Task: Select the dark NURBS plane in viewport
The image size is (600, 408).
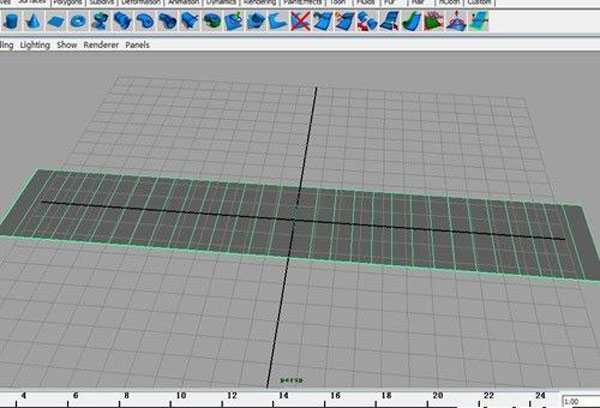Action: 298,226
